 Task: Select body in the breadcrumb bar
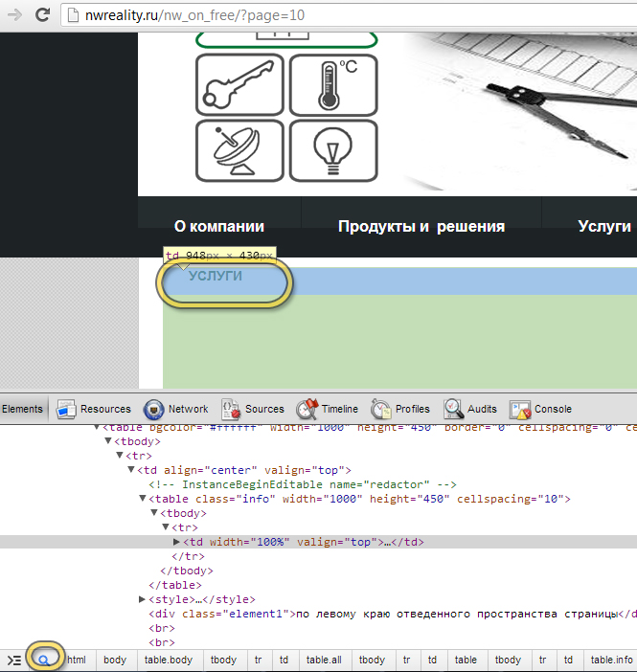point(115,660)
